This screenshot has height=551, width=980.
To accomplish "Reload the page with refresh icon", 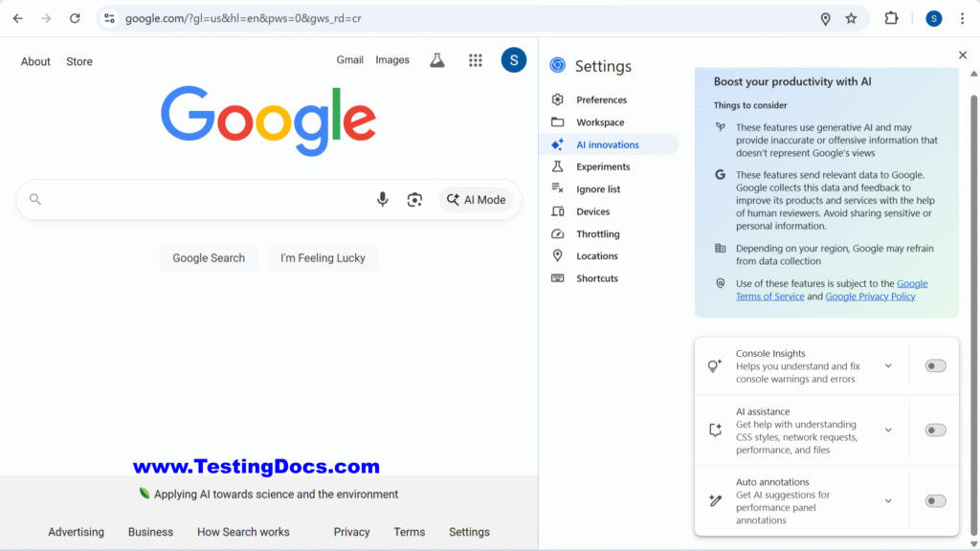I will [x=75, y=19].
